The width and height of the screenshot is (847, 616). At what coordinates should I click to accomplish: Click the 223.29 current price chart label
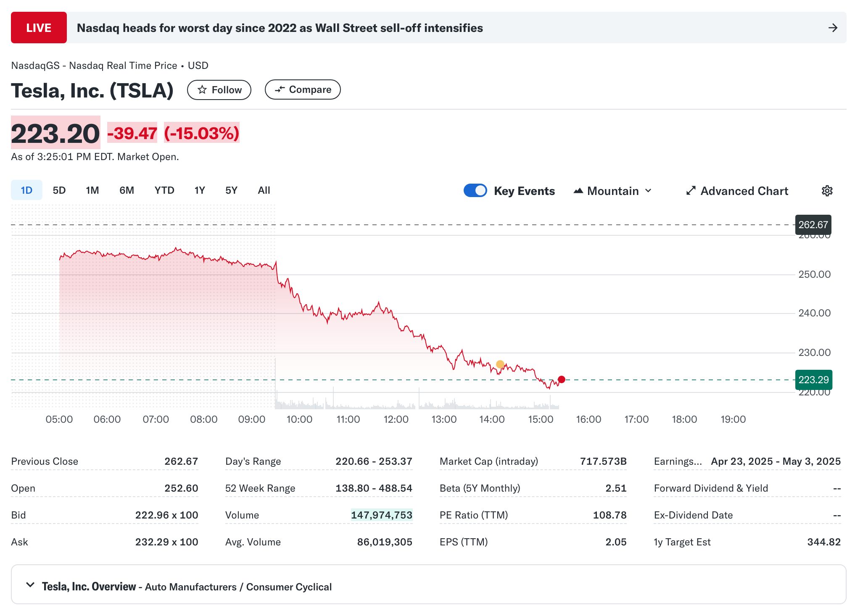813,380
